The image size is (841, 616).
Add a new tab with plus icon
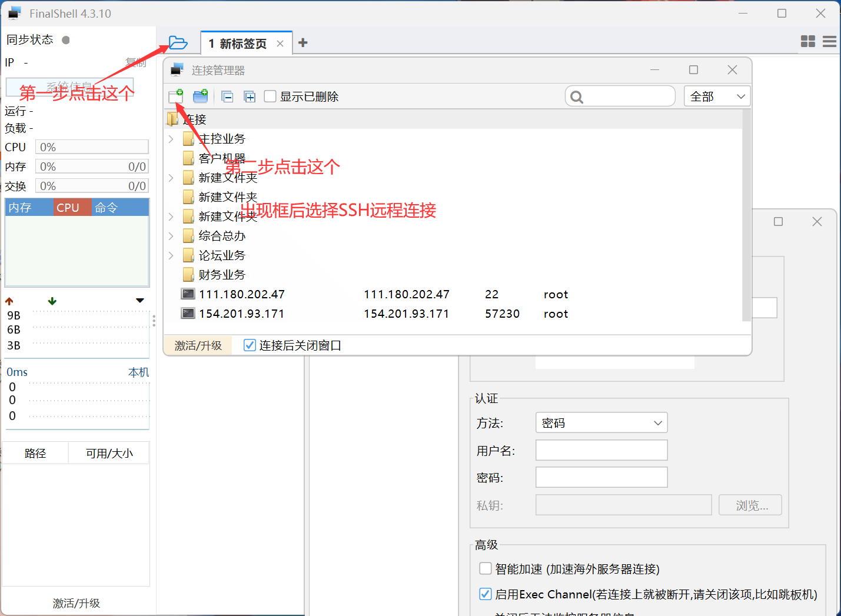tap(303, 42)
